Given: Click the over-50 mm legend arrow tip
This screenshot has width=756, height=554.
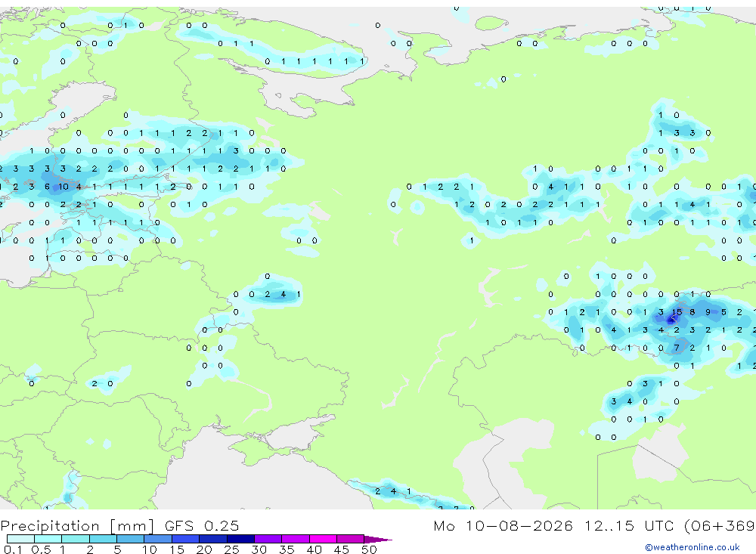Looking at the screenshot, I should (378, 539).
